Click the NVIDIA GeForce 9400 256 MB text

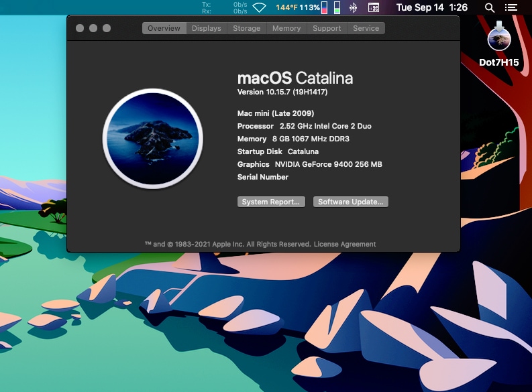(329, 164)
